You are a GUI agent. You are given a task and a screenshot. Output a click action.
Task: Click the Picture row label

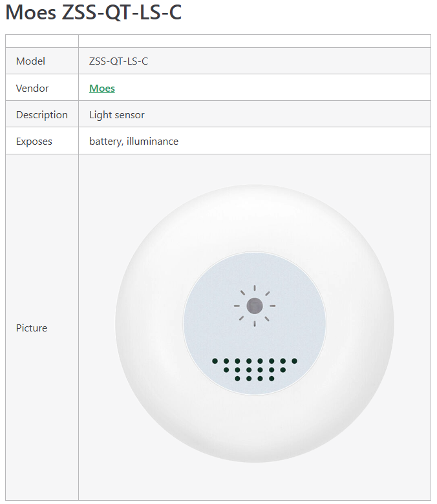32,328
